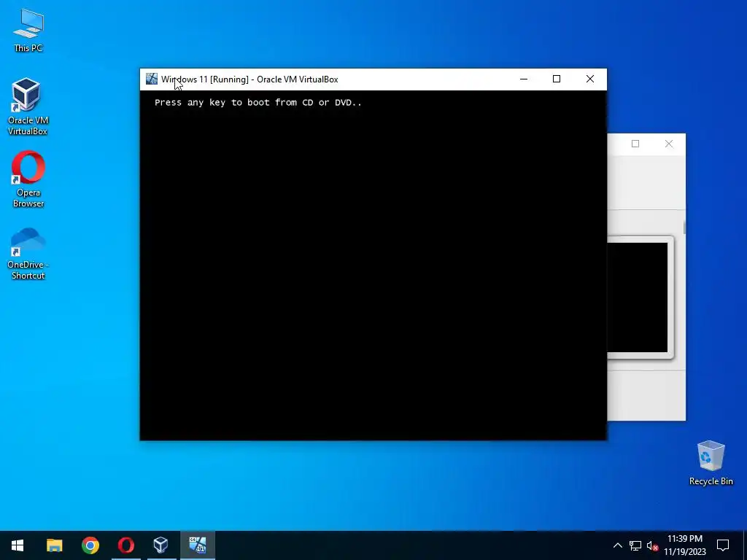747x560 pixels.
Task: Click the VirtualBox VM window title icon
Action: 152,79
